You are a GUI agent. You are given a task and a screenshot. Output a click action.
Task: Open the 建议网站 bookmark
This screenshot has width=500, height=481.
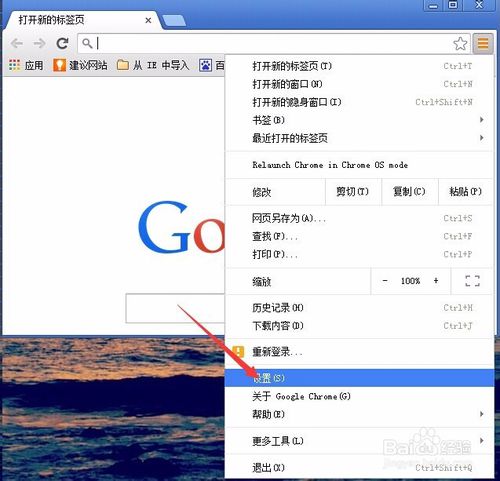80,65
